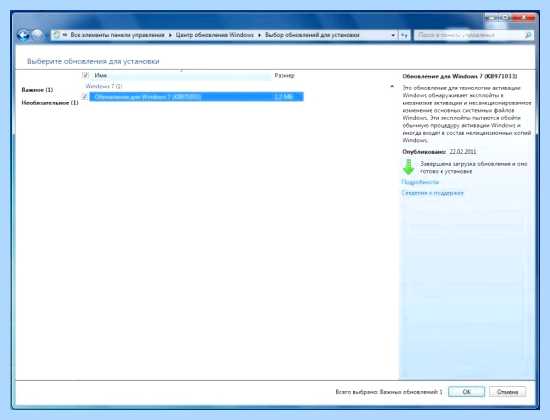The width and height of the screenshot is (550, 420).
Task: Click the Control Panel icon in address bar
Action: coord(57,35)
